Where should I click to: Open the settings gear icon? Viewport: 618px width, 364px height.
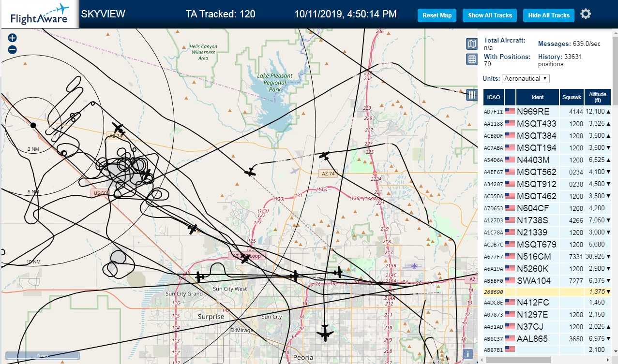tap(586, 14)
